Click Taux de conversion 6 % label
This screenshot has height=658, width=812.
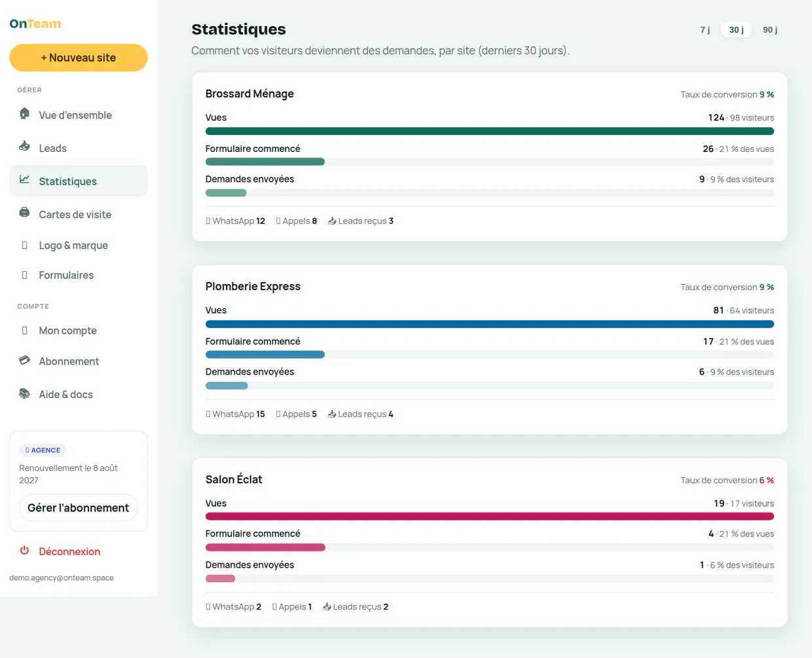click(x=727, y=481)
